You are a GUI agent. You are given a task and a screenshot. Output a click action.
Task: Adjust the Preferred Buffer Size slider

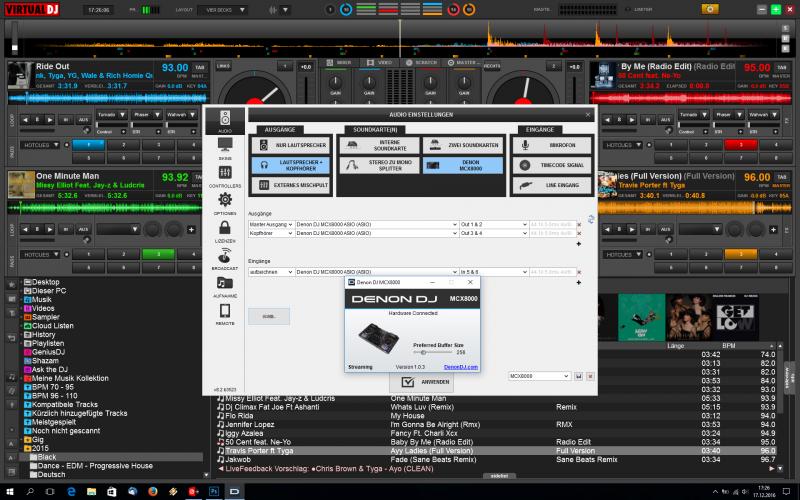click(x=423, y=353)
